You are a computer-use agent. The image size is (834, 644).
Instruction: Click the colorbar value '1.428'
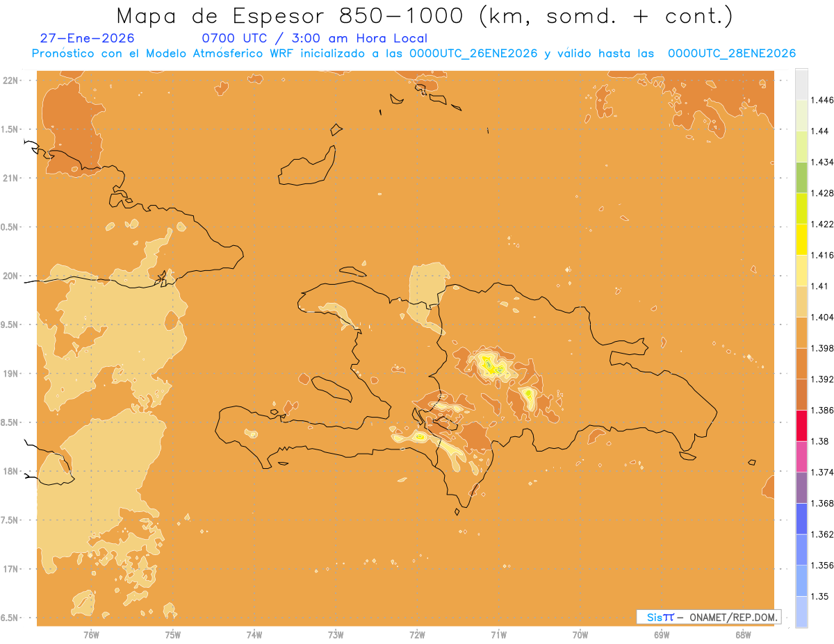[821, 193]
